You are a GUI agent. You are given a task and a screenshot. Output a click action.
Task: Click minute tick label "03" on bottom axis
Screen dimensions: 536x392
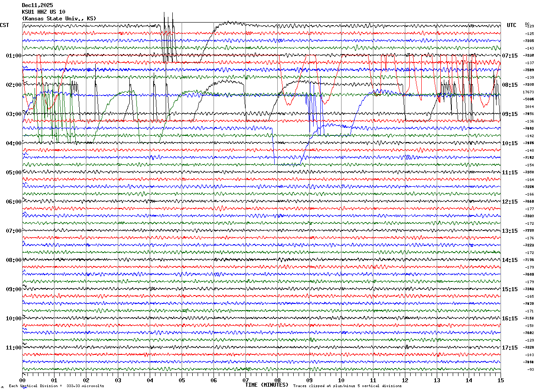click(118, 380)
